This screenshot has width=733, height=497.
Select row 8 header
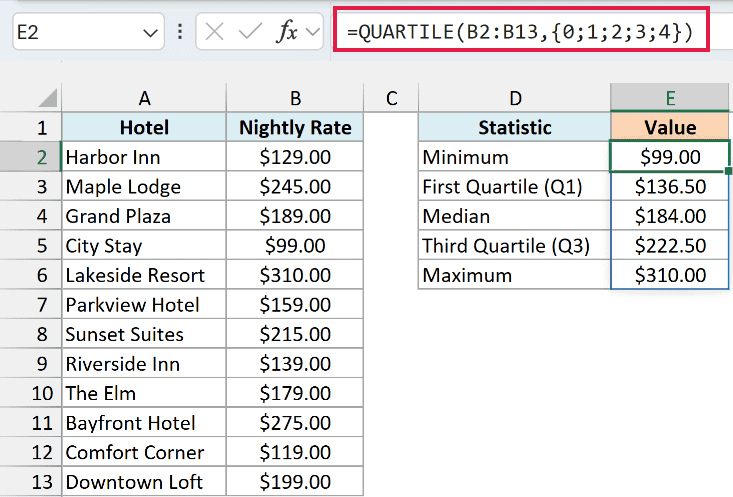31,334
